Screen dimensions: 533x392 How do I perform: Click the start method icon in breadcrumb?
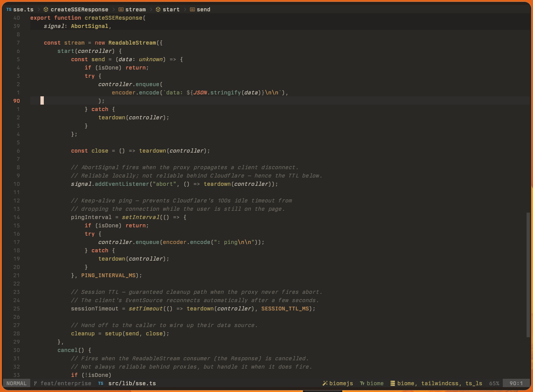158,9
